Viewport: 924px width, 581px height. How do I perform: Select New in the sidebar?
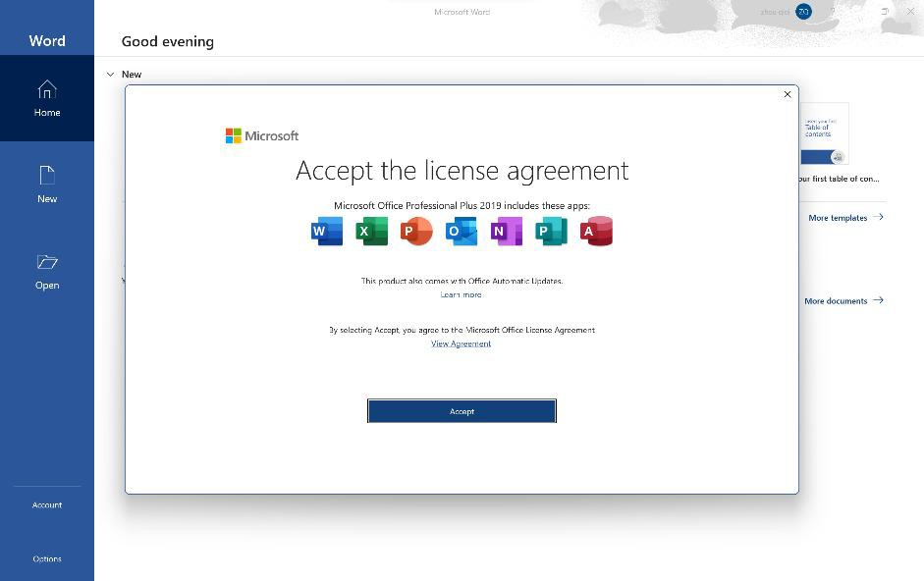pyautogui.click(x=47, y=184)
